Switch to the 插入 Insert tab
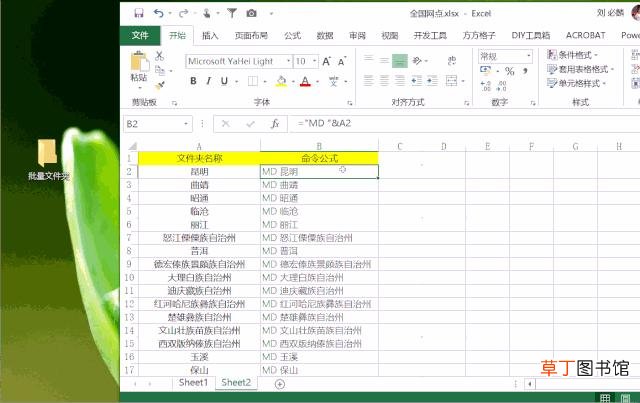The height and width of the screenshot is (403, 640). pyautogui.click(x=210, y=36)
